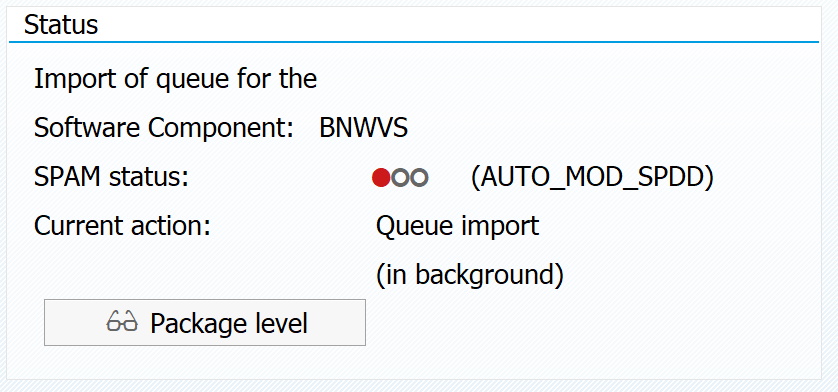Click the blue line under Status

pyautogui.click(x=414, y=42)
